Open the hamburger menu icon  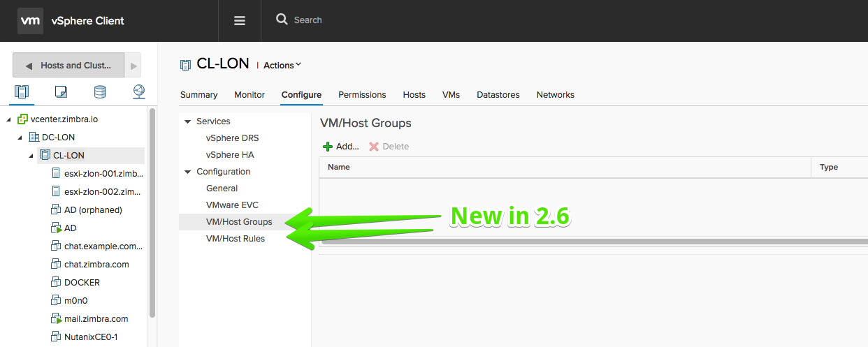(x=240, y=21)
